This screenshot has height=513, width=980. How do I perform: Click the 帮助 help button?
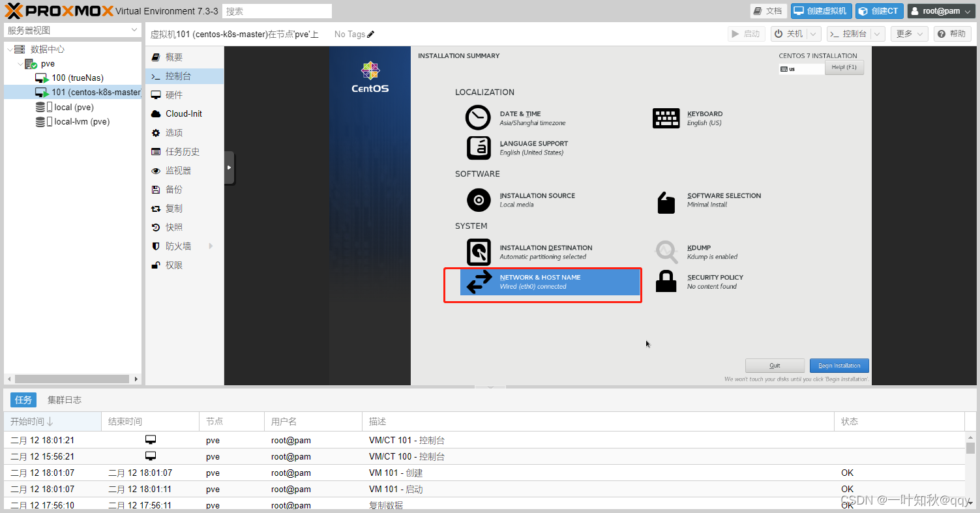953,34
